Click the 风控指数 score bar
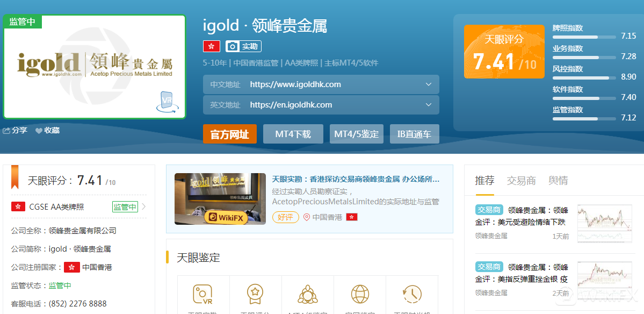Screen dimensions: 644x314 (x=584, y=77)
